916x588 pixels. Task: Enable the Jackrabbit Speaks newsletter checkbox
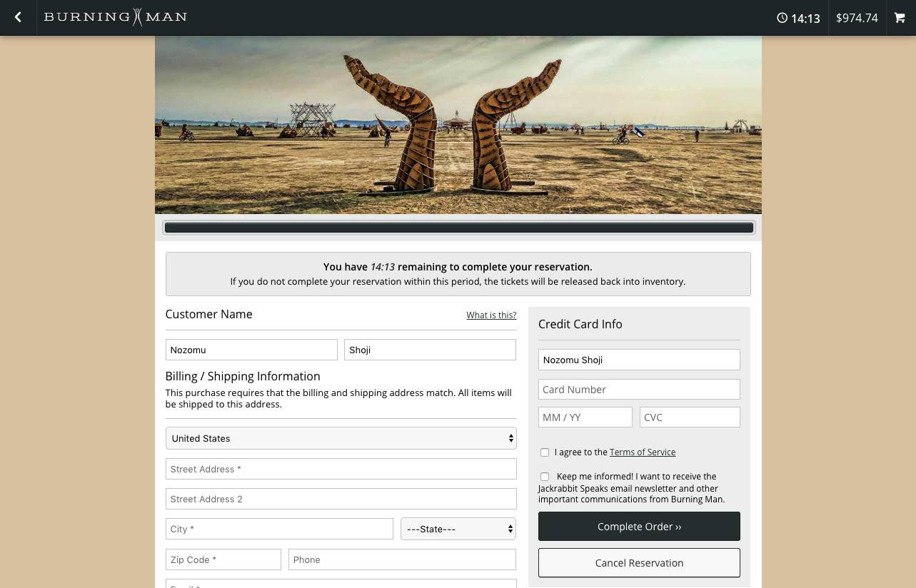pyautogui.click(x=545, y=477)
